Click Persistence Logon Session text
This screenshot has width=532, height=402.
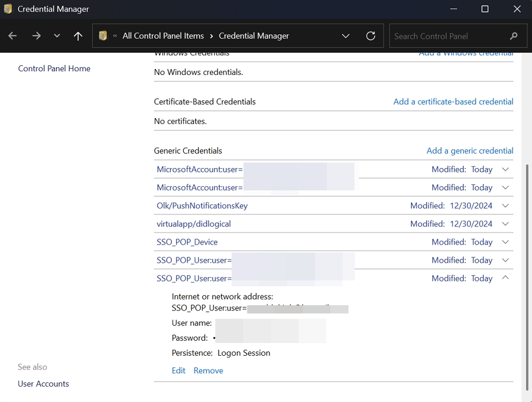[221, 353]
